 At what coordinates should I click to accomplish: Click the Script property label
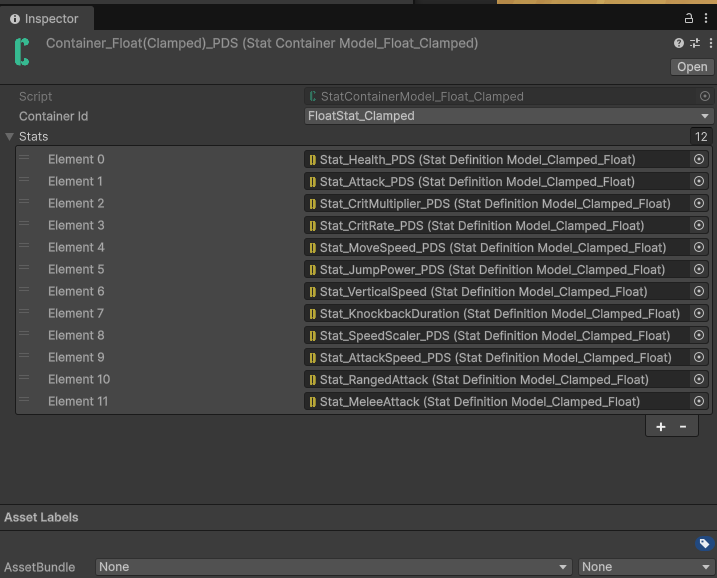(36, 96)
